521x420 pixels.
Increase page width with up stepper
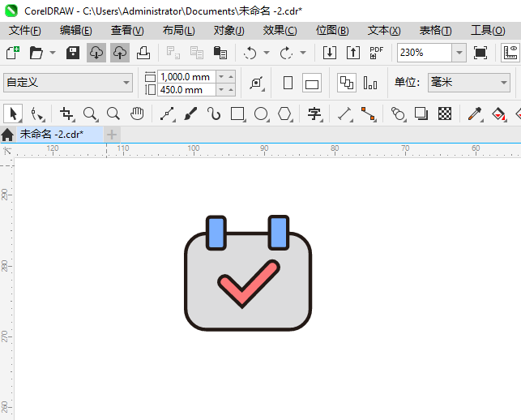point(231,77)
